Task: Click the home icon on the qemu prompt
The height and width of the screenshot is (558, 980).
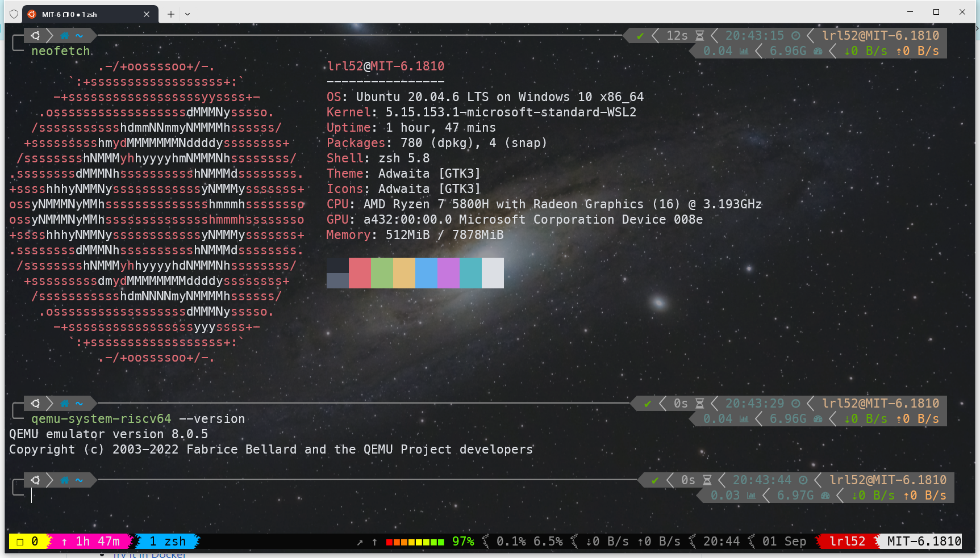Action: 64,404
